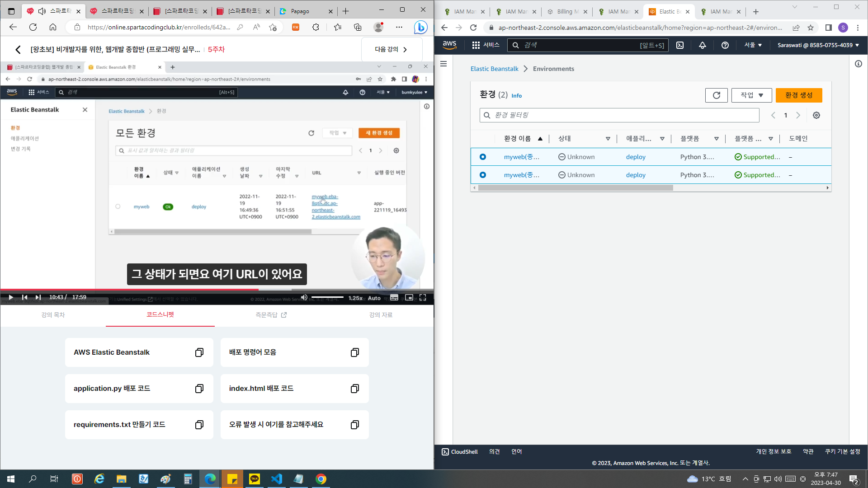This screenshot has height=488, width=868.
Task: Open Edge favorites list icon
Action: pyautogui.click(x=338, y=27)
